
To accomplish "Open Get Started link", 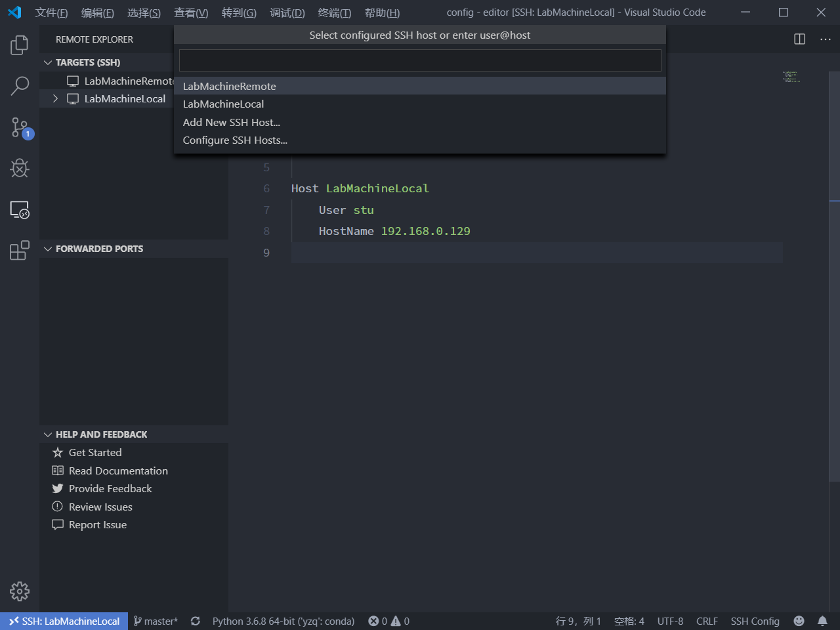I will point(95,452).
